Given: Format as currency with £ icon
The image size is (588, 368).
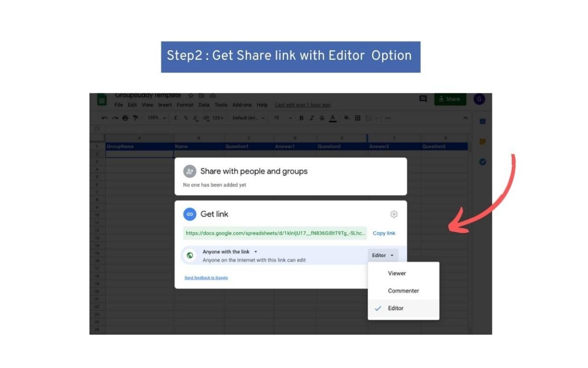Looking at the screenshot, I should click(175, 118).
